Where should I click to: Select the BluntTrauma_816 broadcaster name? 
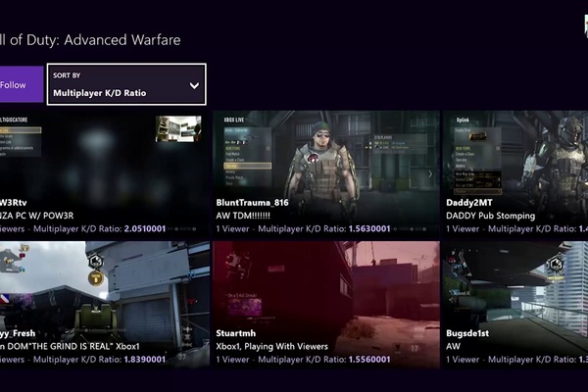tap(253, 203)
